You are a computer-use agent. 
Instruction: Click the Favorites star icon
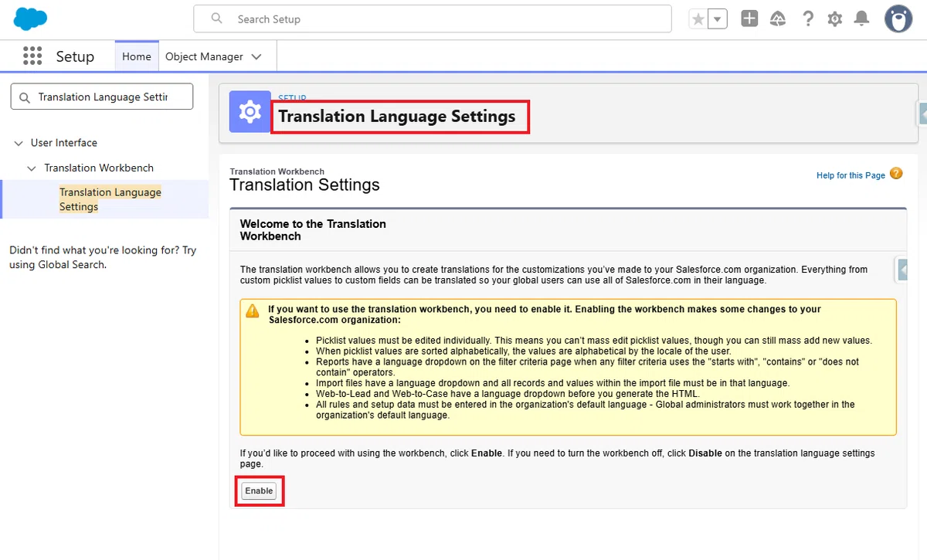698,19
